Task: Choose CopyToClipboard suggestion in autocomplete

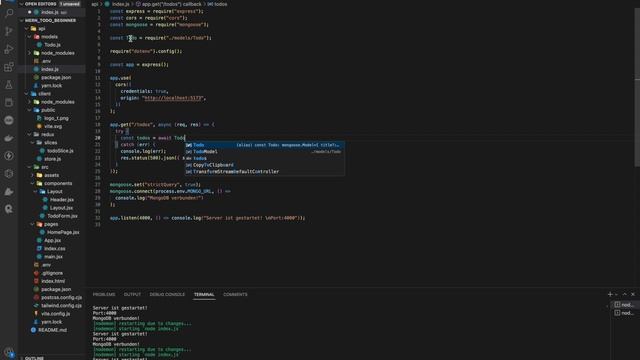Action: click(264, 165)
